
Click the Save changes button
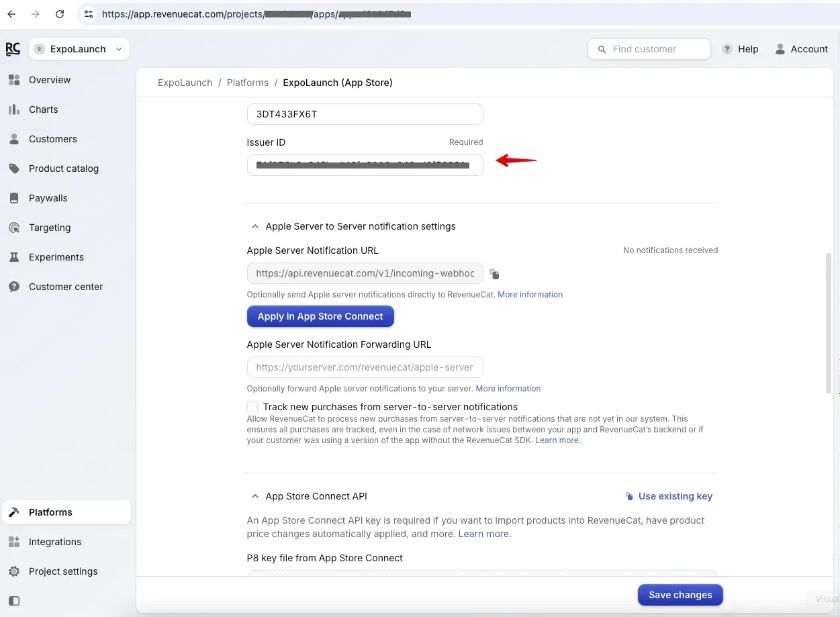(680, 595)
